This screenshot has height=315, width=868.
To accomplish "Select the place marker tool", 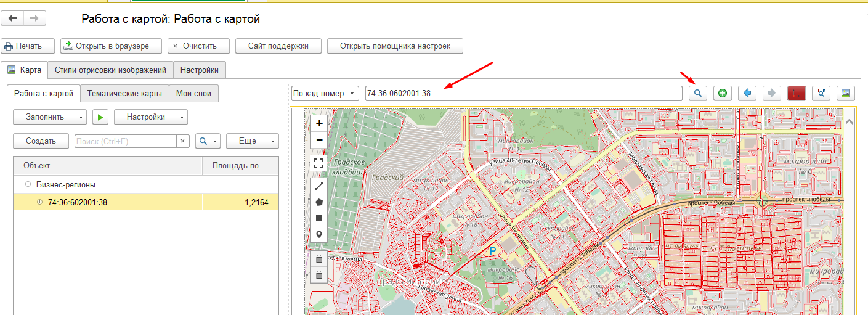I will coord(318,234).
